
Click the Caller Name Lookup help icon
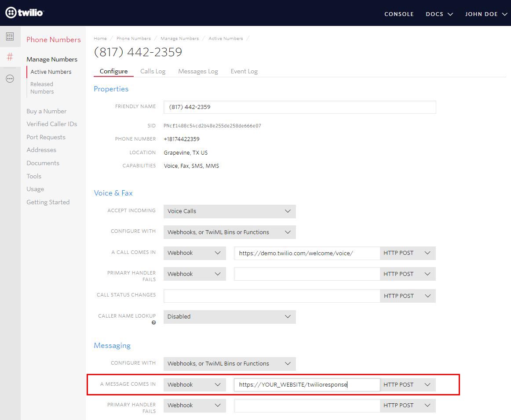[x=153, y=322]
